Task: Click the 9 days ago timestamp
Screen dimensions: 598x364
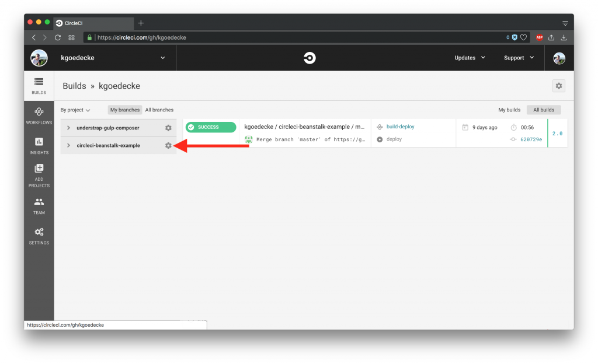Action: [485, 128]
